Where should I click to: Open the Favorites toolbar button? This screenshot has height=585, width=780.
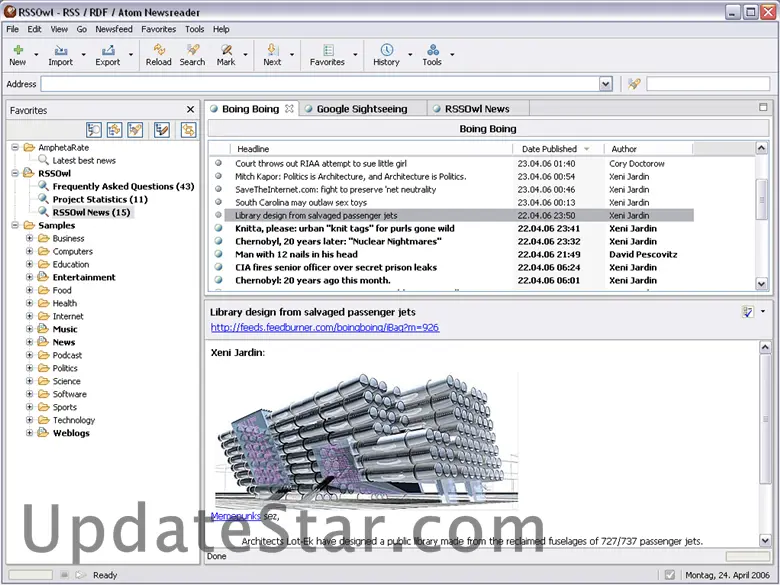click(x=327, y=55)
